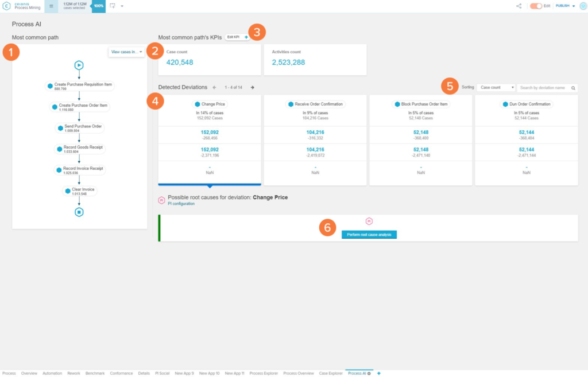Open the View cases in dropdown

[x=127, y=52]
